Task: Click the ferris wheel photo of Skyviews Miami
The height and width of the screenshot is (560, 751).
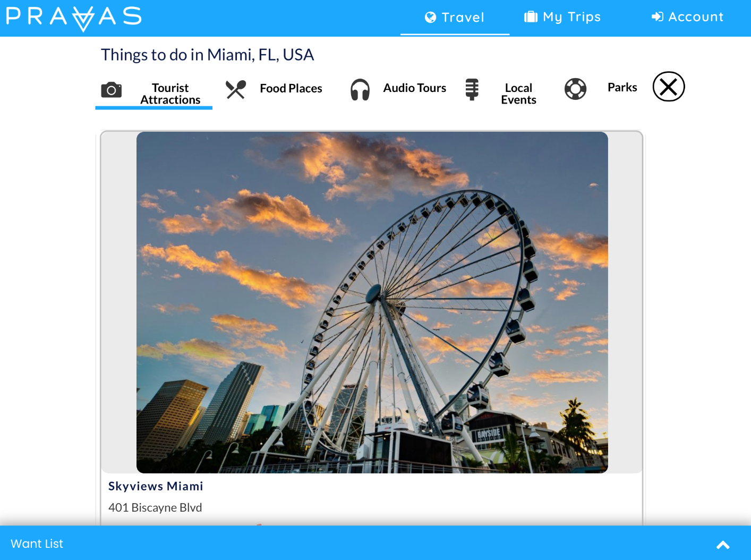Action: 372,302
